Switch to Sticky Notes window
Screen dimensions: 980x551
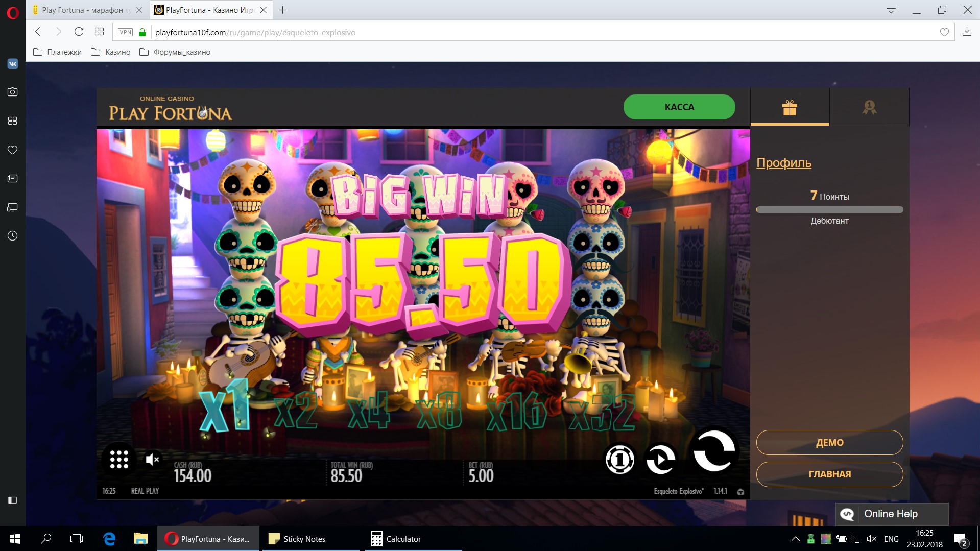click(x=311, y=539)
